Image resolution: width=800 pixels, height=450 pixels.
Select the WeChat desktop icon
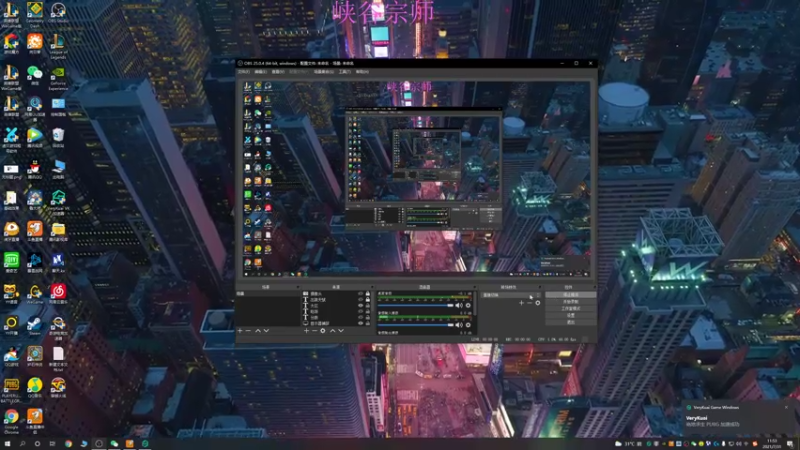coord(35,75)
